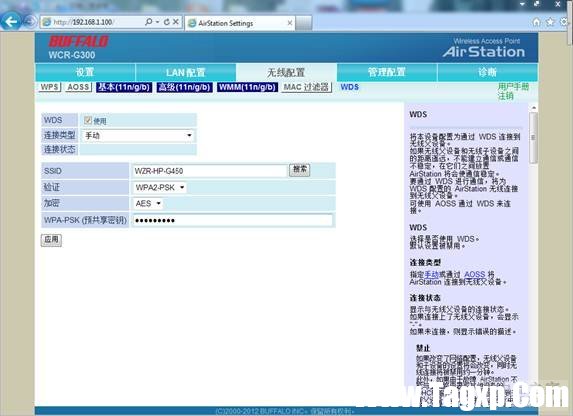Switch to the 无线配置 tab
Screen dimensions: 573x416
286,72
